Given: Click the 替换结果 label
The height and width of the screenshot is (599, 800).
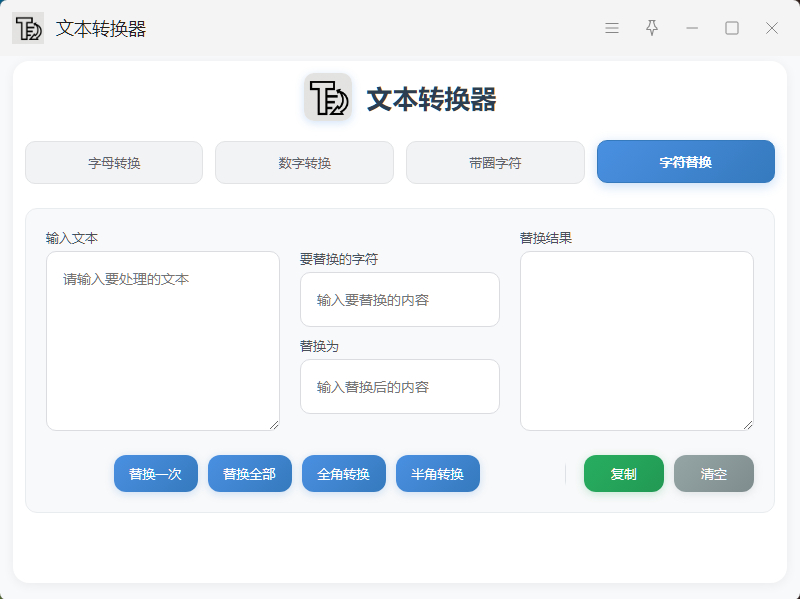Looking at the screenshot, I should 545,238.
